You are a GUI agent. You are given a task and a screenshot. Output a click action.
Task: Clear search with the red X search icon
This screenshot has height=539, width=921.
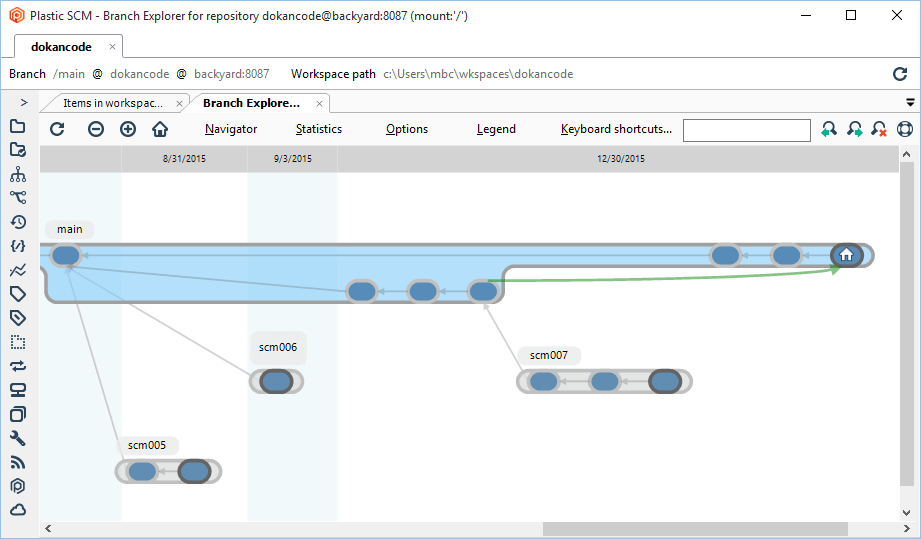pyautogui.click(x=879, y=129)
